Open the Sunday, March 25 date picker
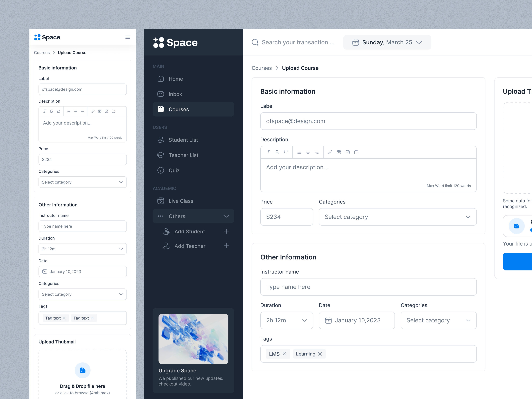532x399 pixels. click(387, 42)
